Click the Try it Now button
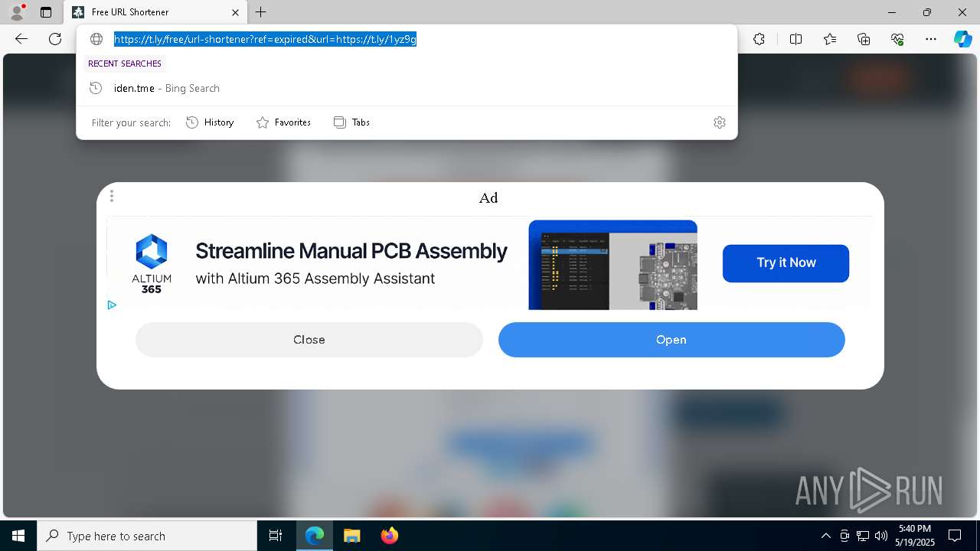 (786, 263)
